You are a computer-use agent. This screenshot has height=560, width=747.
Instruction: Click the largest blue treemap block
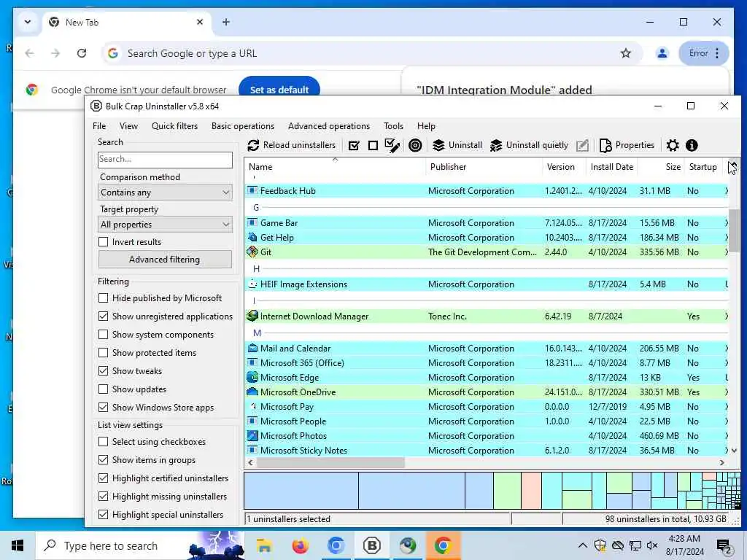pyautogui.click(x=301, y=491)
